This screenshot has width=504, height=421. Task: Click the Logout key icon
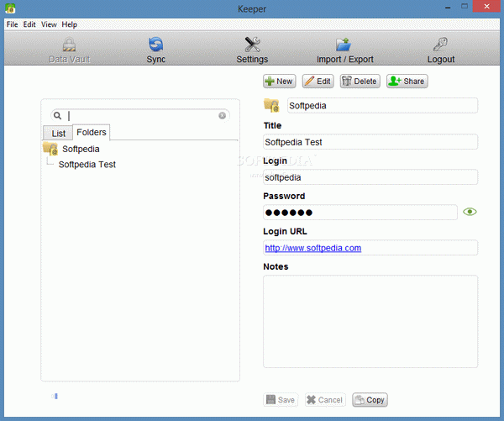440,45
